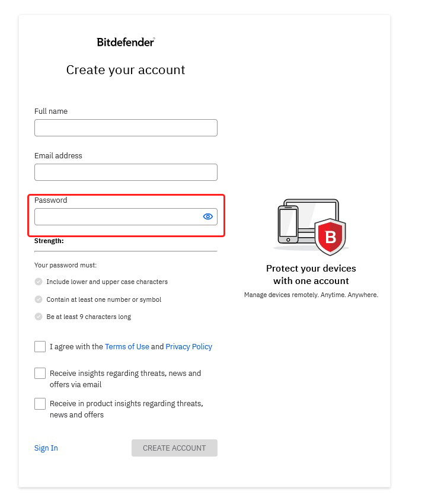Open the Privacy Policy link
The height and width of the screenshot is (504, 425).
coord(189,346)
